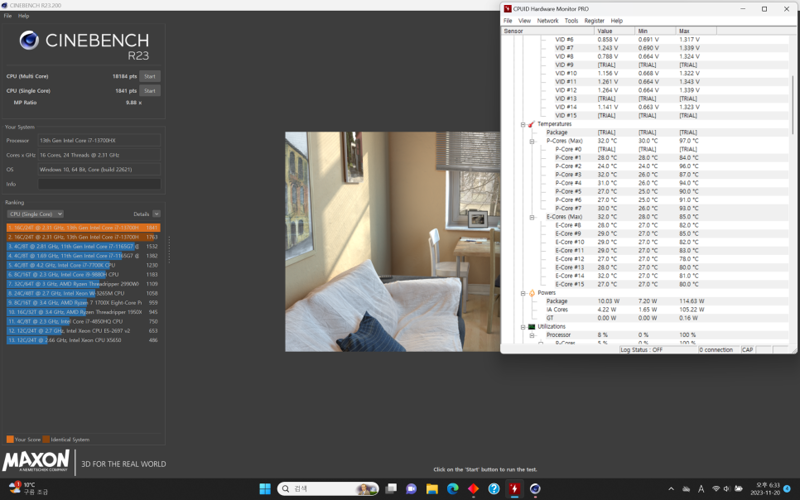Viewport: 800px width, 500px height.
Task: Collapse the Utilizations tree node
Action: 523,327
